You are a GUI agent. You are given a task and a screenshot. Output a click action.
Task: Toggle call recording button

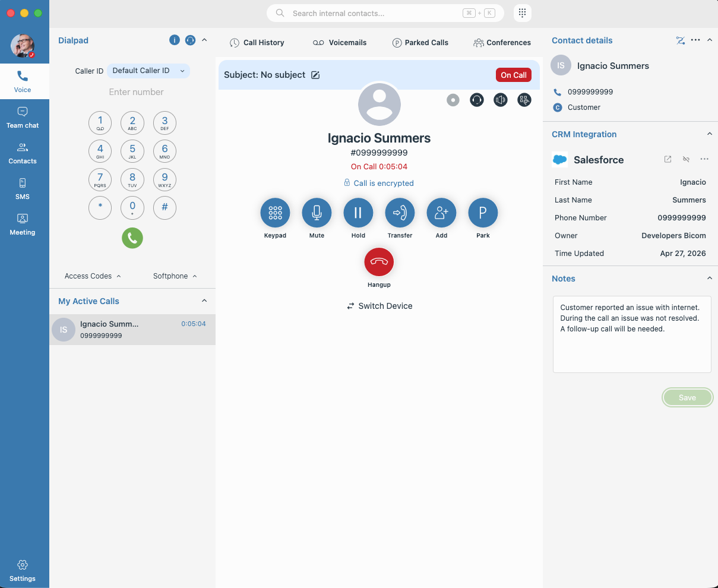point(453,100)
